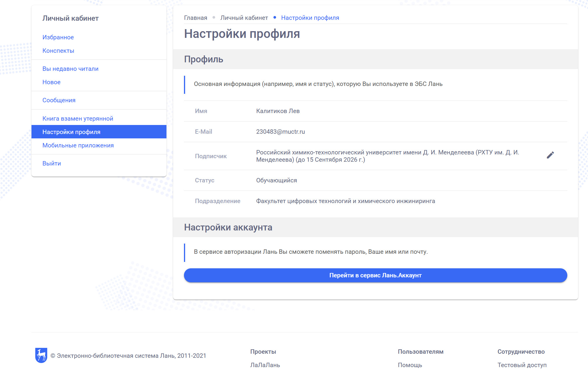This screenshot has width=588, height=370.
Task: Click Настройки профиля breadcrumb entry
Action: 310,17
